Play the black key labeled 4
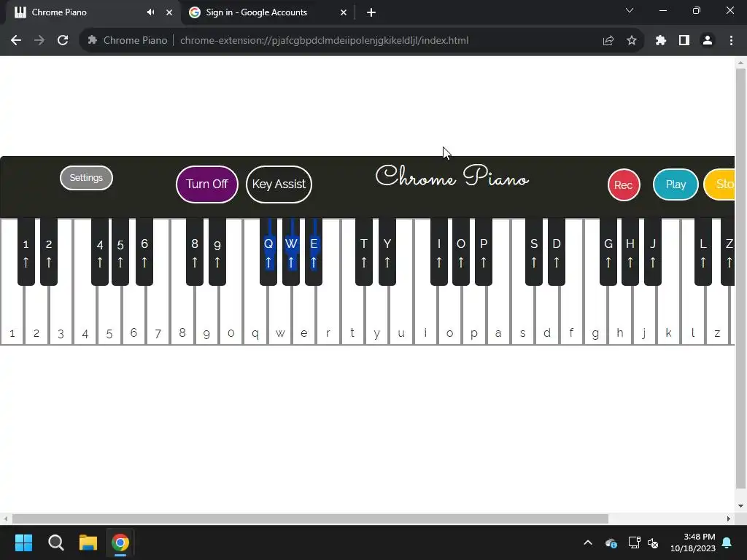 pos(99,252)
